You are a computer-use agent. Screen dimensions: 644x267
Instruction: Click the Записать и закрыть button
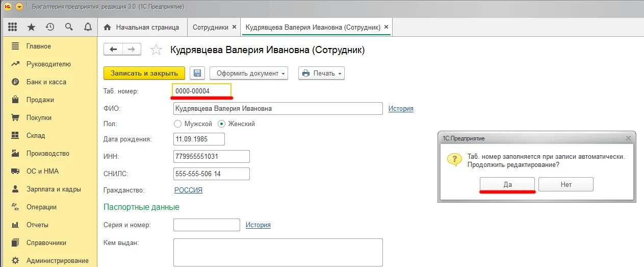click(x=144, y=73)
